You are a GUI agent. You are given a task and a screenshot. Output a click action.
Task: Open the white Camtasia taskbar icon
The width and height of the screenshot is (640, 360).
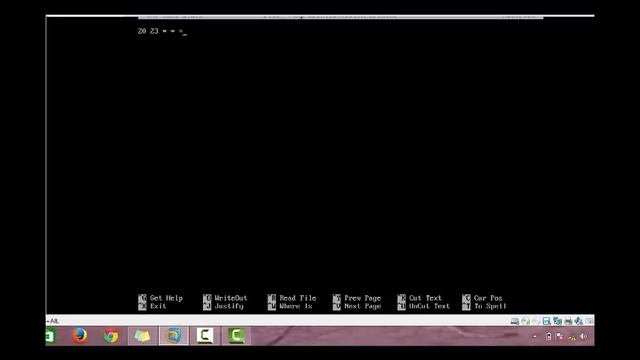[x=205, y=336]
